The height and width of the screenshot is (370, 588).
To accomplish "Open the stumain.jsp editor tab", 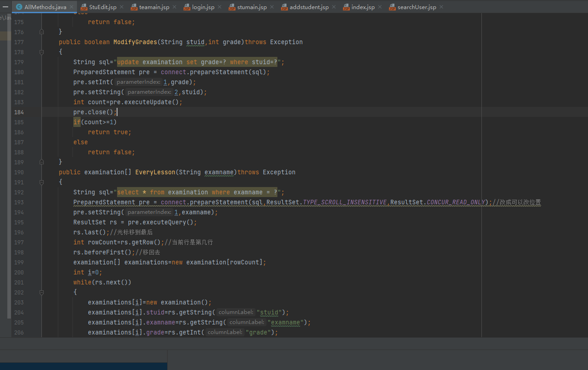I will [x=252, y=7].
